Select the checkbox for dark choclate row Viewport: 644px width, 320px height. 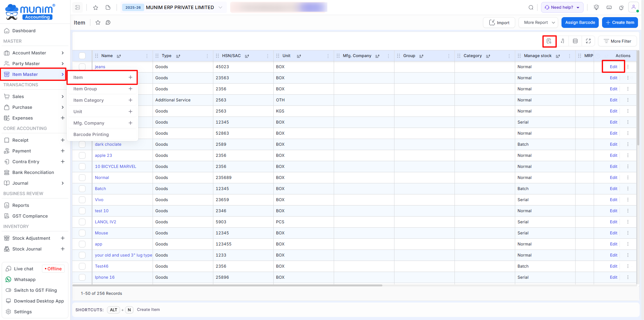[82, 144]
